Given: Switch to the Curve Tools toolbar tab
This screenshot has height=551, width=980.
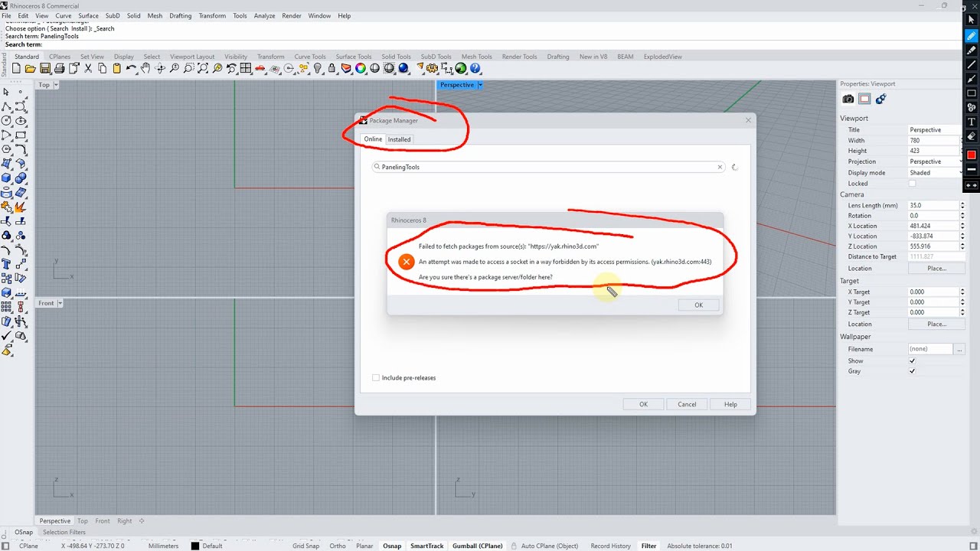Looking at the screenshot, I should coord(310,57).
